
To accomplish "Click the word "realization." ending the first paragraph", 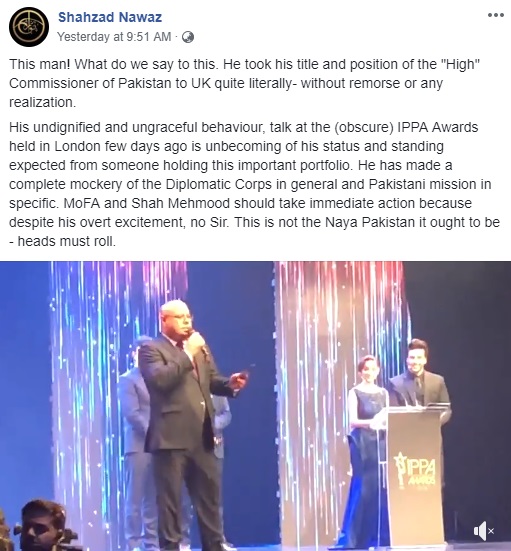I will point(43,102).
